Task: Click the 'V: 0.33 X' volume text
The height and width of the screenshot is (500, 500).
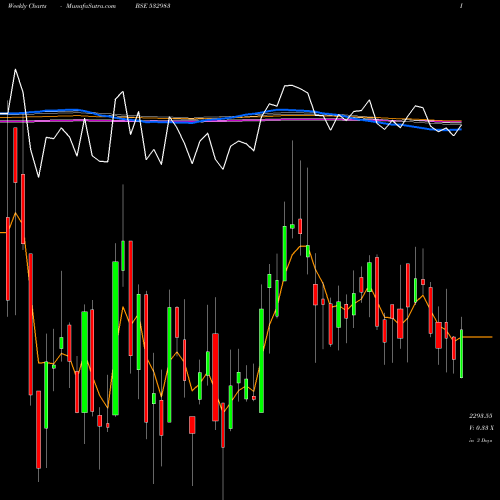Action: (481, 428)
